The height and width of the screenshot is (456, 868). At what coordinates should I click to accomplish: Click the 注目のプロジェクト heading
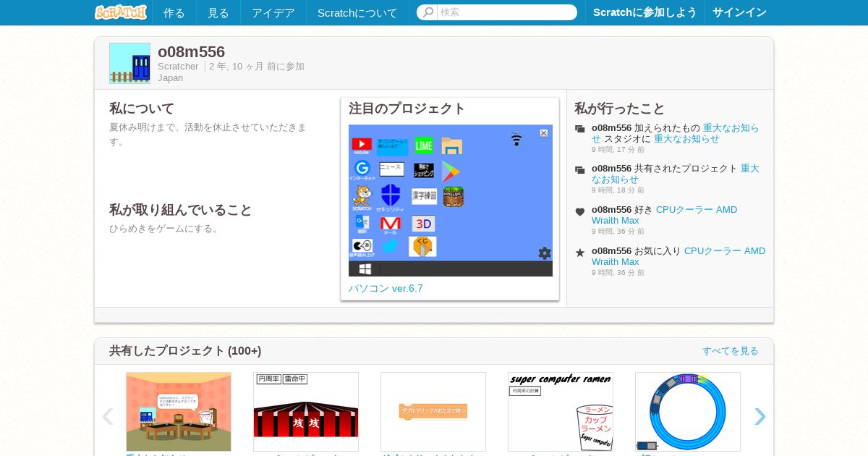click(407, 109)
